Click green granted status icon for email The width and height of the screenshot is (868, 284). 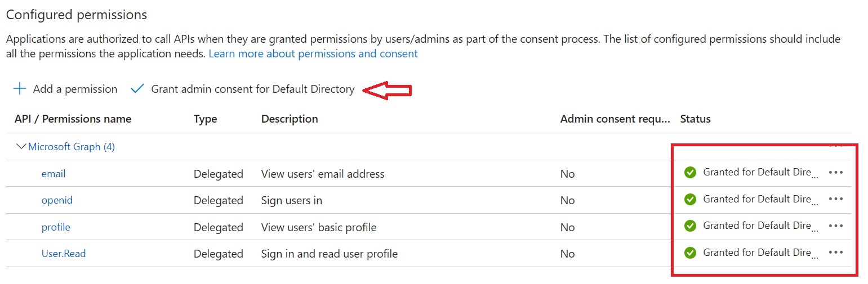pyautogui.click(x=690, y=173)
